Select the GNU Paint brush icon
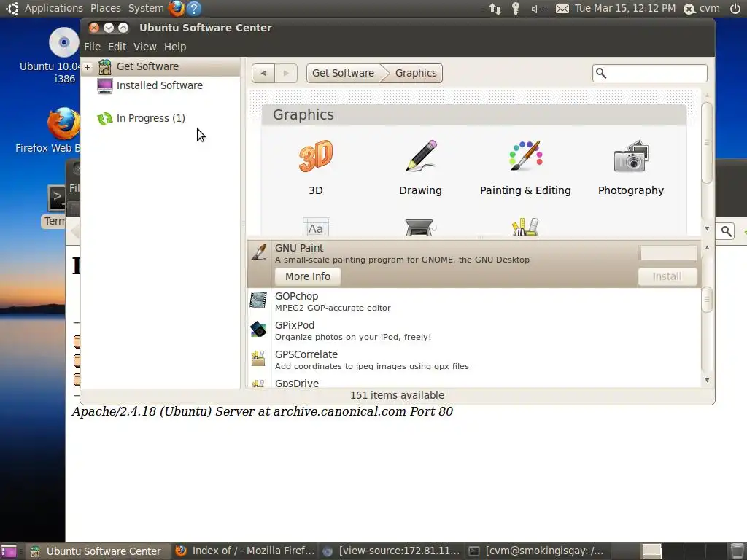This screenshot has height=560, width=747. pos(259,252)
